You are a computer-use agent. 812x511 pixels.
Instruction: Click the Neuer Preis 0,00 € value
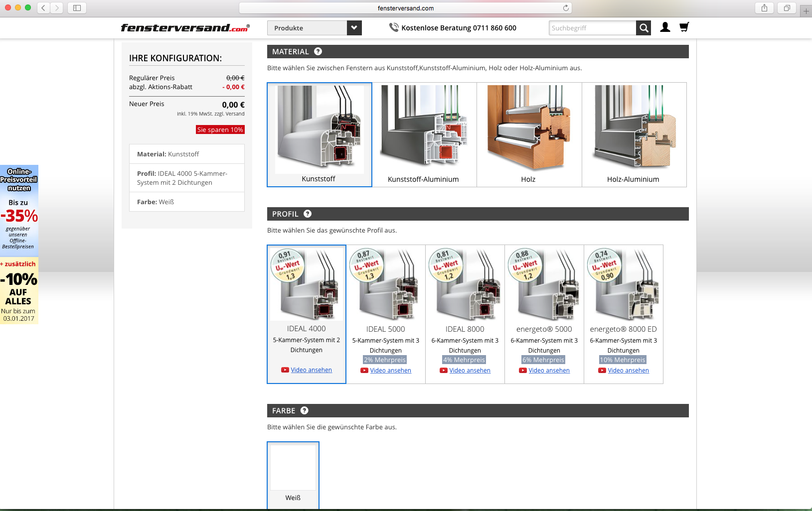[x=233, y=105]
